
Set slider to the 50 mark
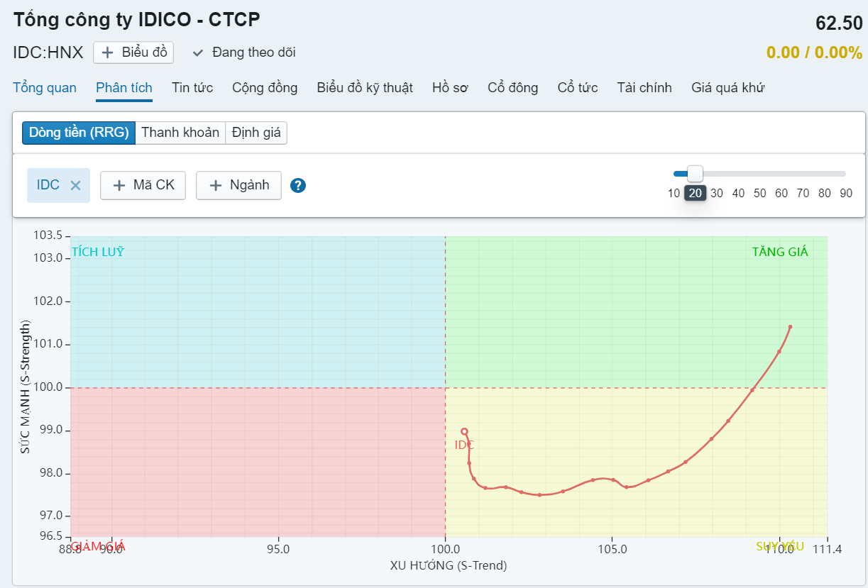[760, 193]
